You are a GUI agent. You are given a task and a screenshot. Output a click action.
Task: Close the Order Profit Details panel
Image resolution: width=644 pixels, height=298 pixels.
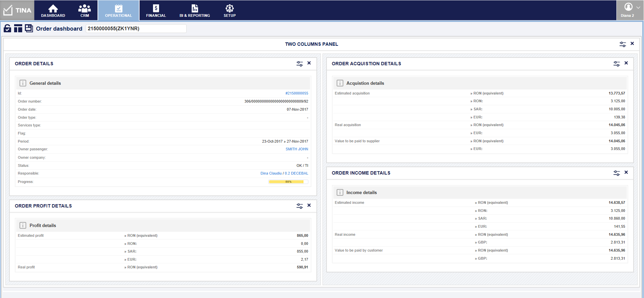tap(309, 206)
